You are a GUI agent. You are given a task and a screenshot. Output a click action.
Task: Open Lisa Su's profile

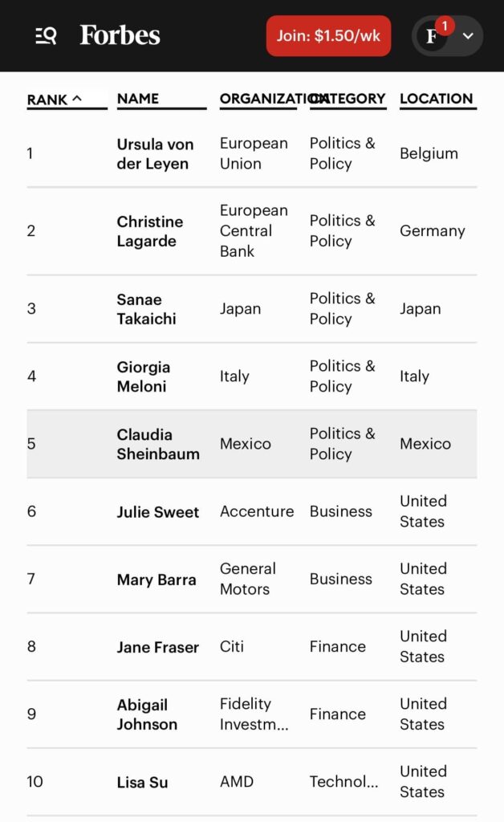click(x=143, y=782)
